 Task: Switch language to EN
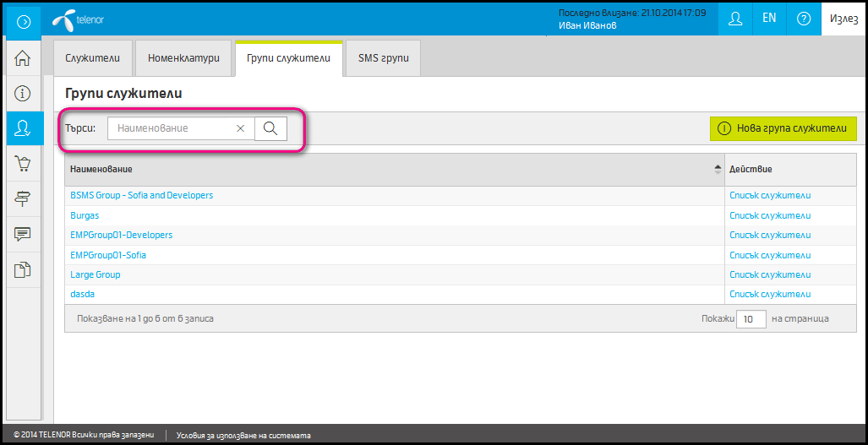pos(769,18)
